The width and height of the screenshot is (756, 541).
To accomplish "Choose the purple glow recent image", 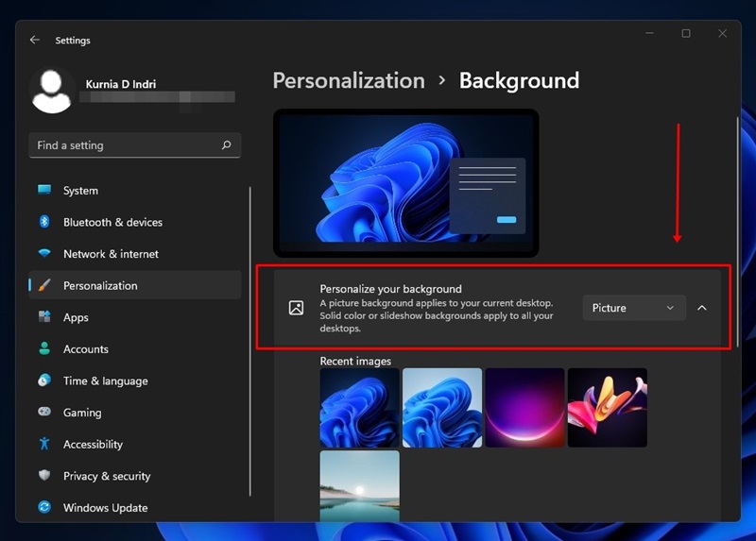I will click(x=524, y=408).
